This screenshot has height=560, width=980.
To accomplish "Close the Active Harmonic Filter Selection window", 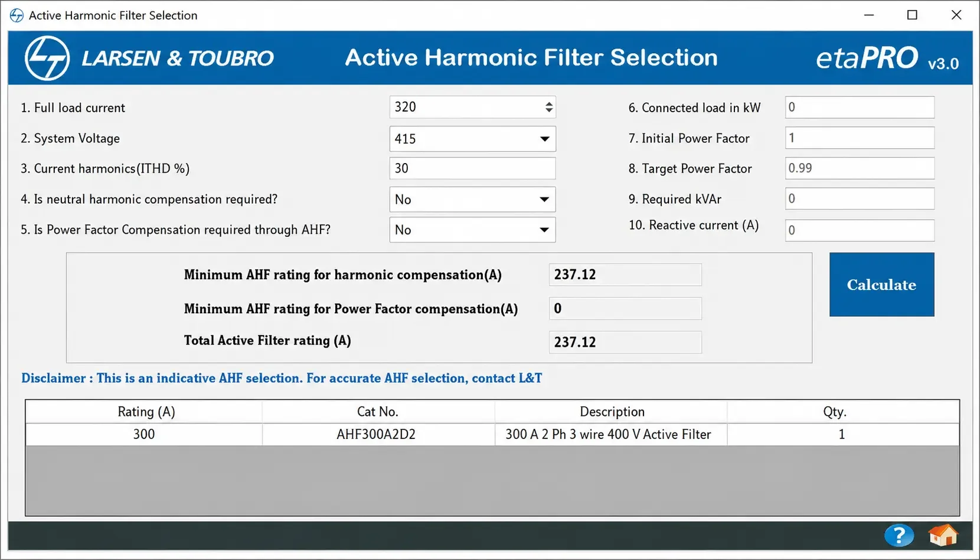I will pyautogui.click(x=956, y=15).
